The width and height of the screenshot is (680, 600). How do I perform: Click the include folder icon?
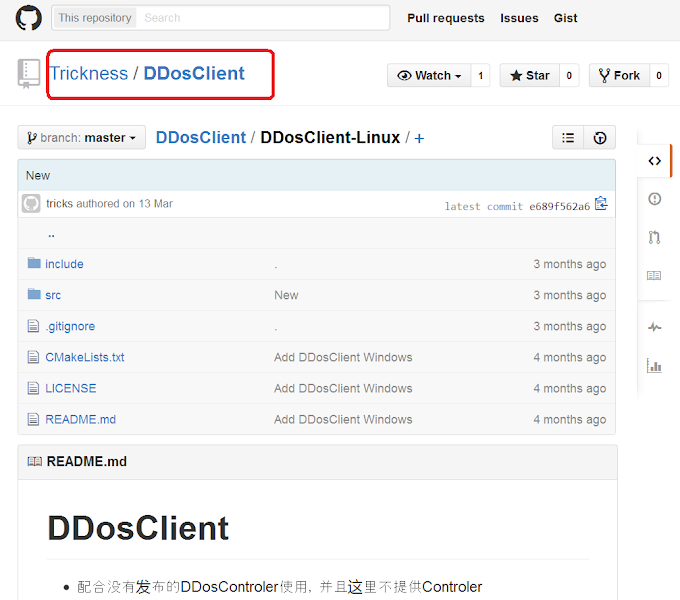34,263
